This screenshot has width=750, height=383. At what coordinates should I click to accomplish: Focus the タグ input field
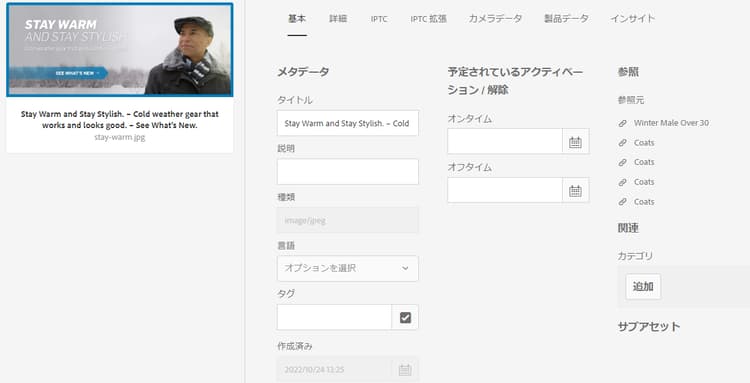(334, 317)
